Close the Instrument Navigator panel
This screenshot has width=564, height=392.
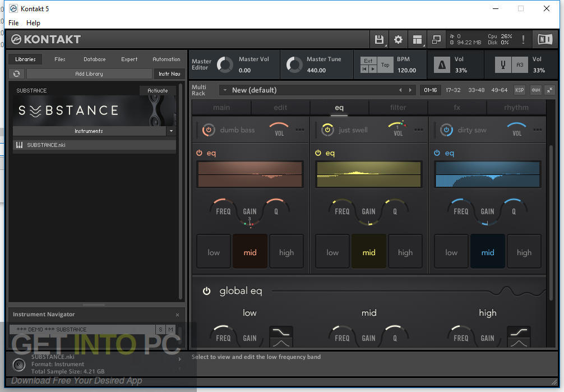coord(177,315)
